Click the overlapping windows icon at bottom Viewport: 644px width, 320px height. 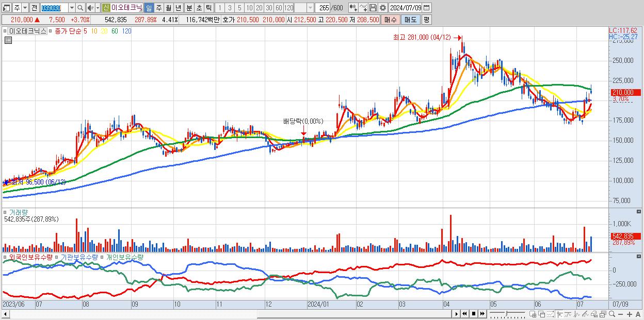[542, 314]
